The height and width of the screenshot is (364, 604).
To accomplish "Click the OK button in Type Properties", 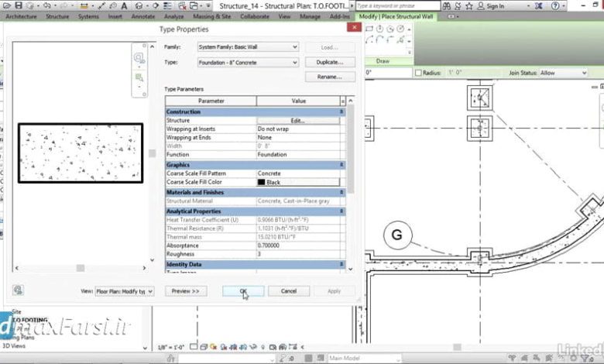I will click(x=243, y=291).
